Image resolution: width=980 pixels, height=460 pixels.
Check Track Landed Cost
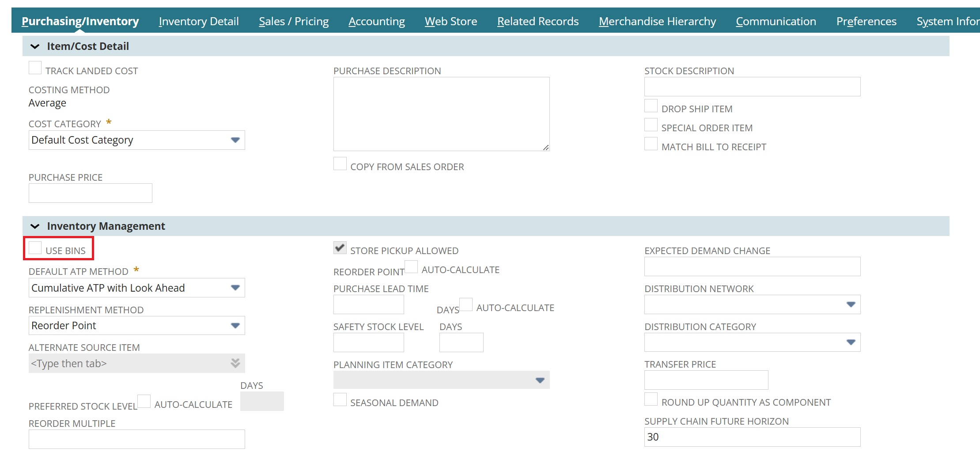pos(35,68)
